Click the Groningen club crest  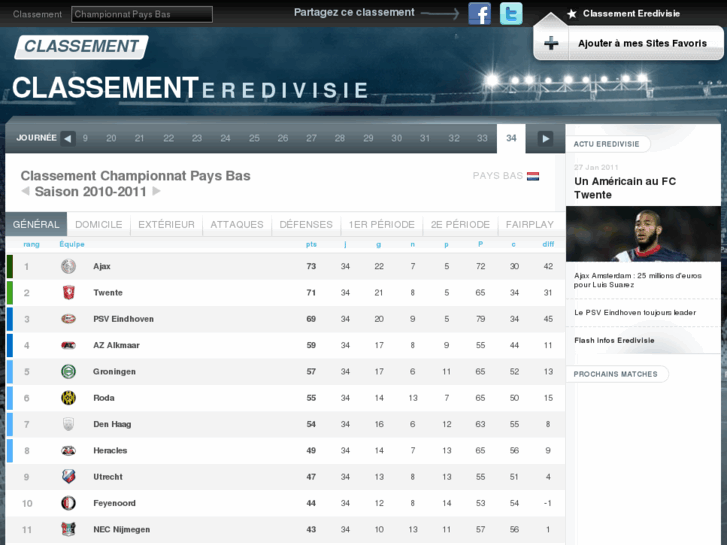click(68, 372)
